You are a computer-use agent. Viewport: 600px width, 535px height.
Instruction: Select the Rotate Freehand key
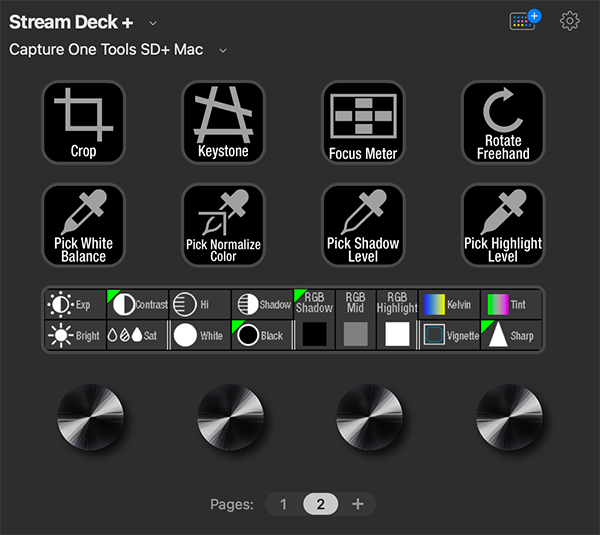click(x=503, y=122)
